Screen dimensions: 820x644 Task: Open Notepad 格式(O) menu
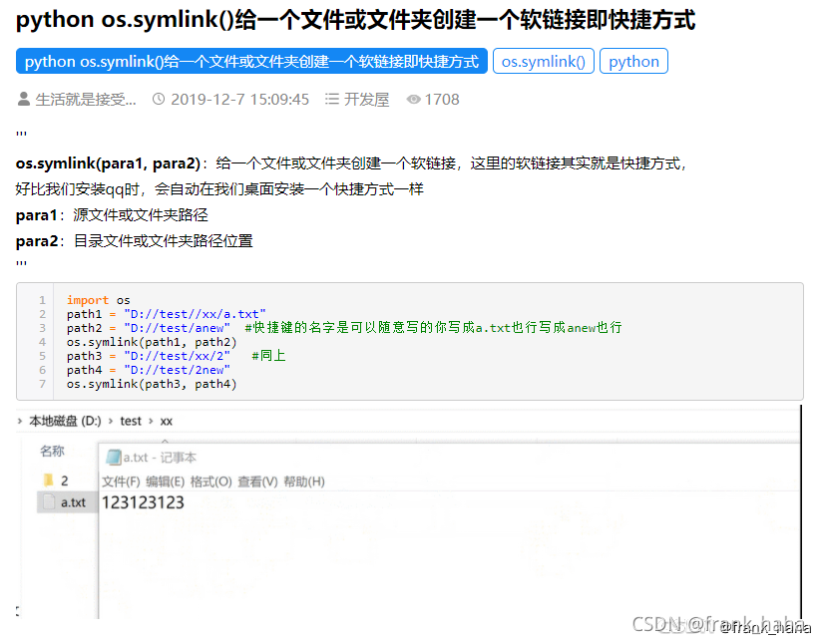pyautogui.click(x=210, y=482)
